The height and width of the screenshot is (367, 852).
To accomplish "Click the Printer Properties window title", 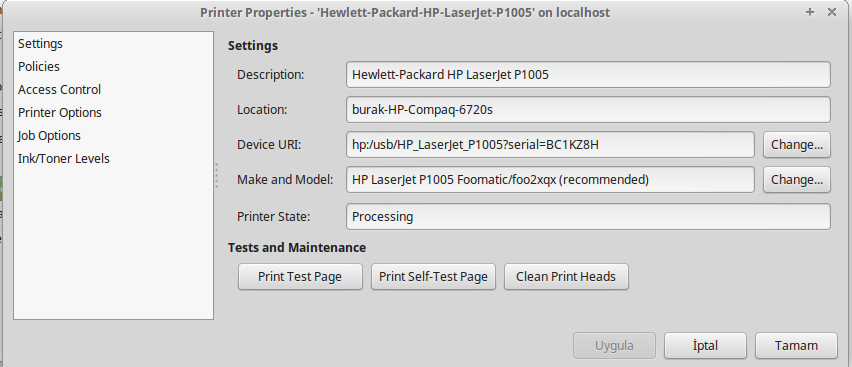I will click(x=405, y=13).
